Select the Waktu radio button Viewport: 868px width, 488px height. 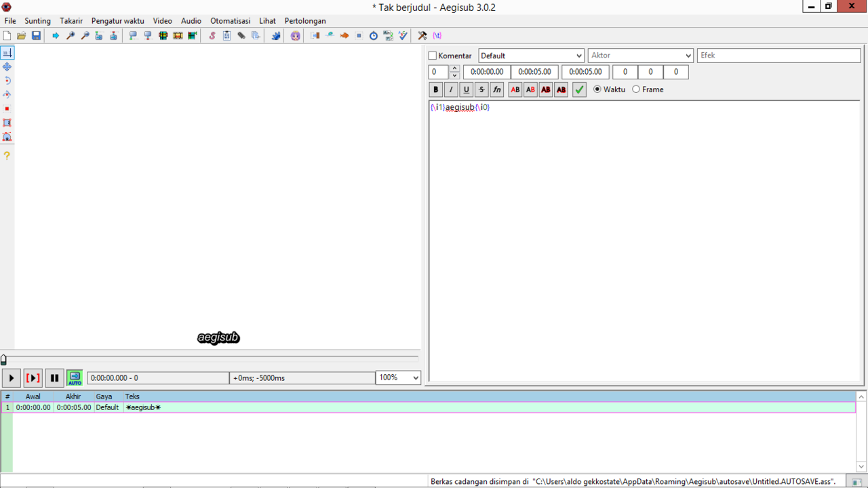pyautogui.click(x=597, y=89)
